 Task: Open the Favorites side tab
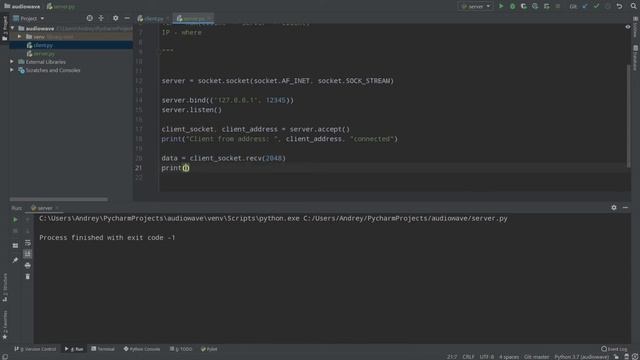coord(4,325)
